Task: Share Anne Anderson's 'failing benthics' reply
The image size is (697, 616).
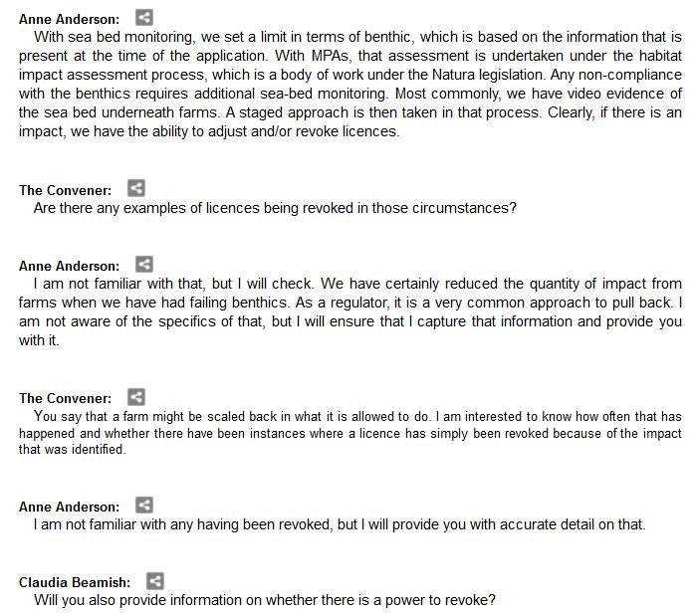Action: (x=144, y=265)
